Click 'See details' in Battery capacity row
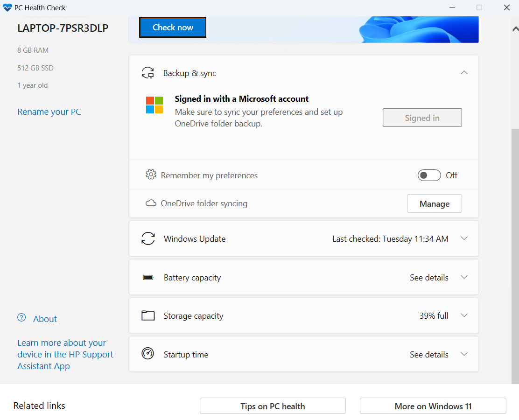 point(429,277)
